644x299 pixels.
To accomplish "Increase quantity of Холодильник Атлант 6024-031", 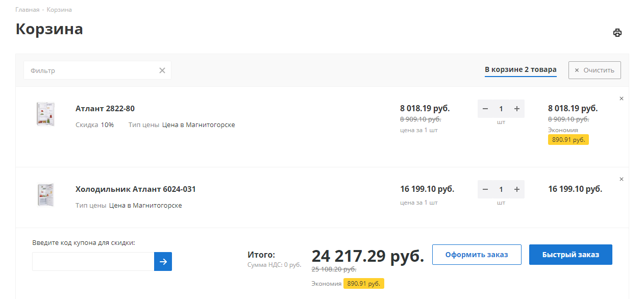I will click(517, 189).
